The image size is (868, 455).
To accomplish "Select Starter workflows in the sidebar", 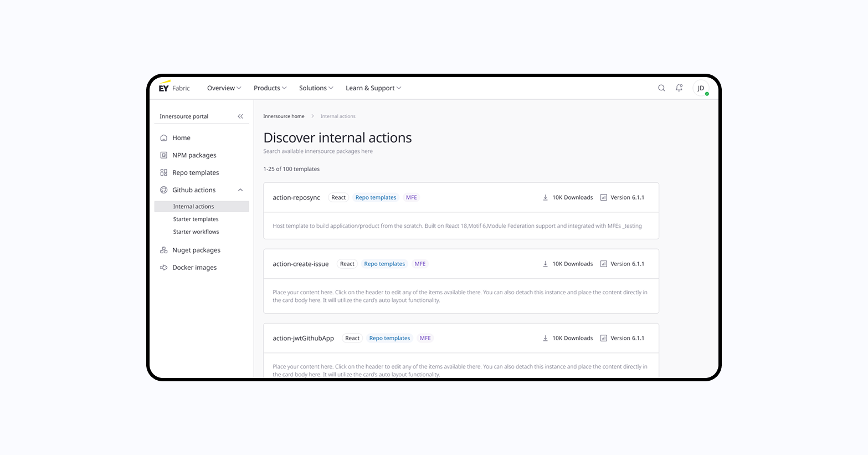I will coord(196,232).
